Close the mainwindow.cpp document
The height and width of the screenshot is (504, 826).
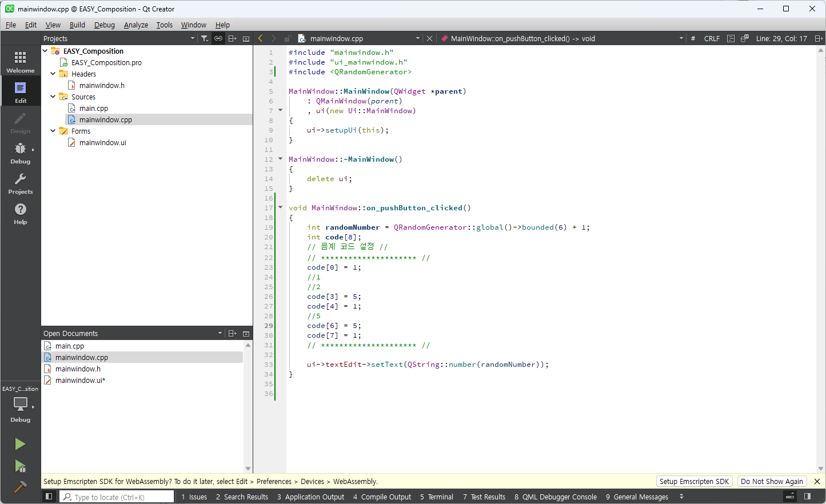click(430, 38)
